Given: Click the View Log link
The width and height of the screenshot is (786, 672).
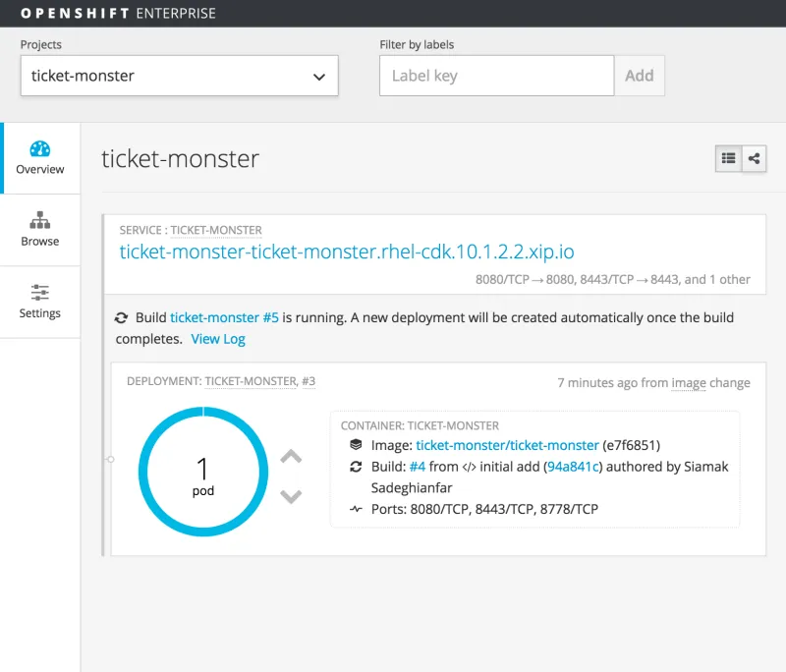Looking at the screenshot, I should tap(218, 339).
